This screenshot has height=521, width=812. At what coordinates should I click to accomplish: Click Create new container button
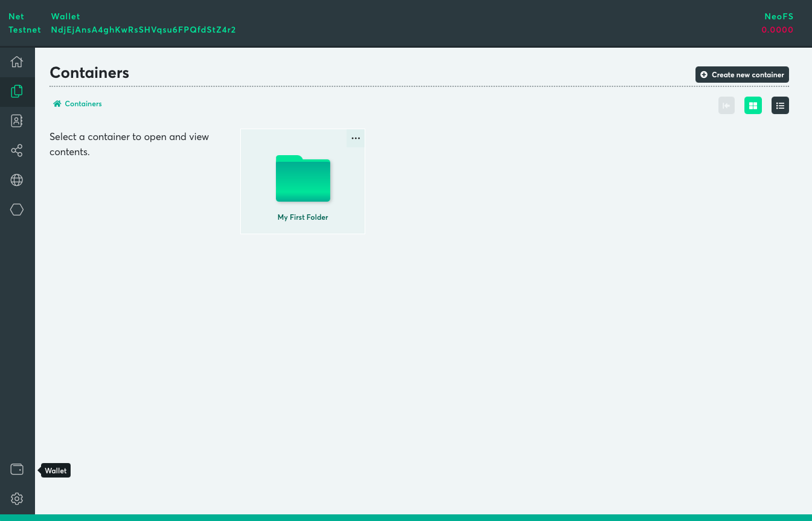742,75
